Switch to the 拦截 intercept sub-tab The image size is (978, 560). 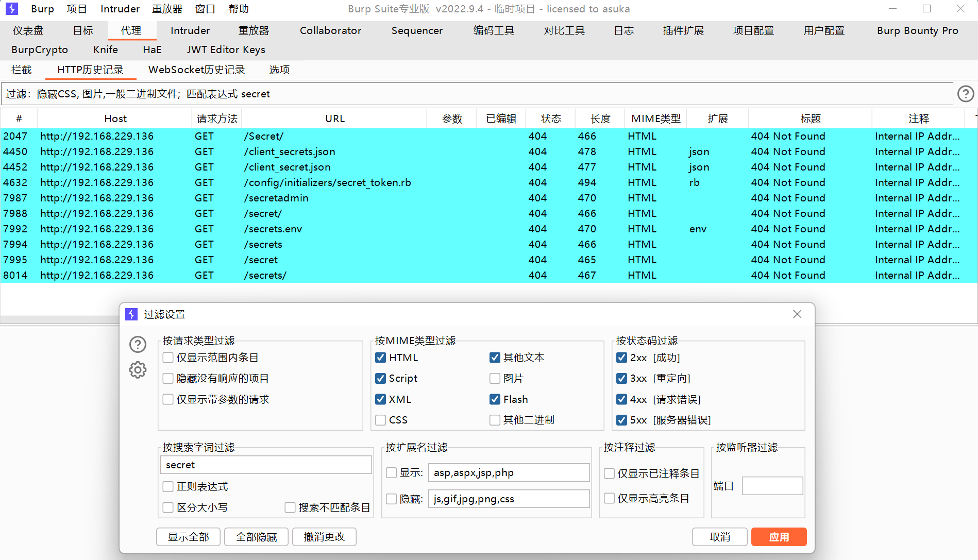click(x=22, y=70)
